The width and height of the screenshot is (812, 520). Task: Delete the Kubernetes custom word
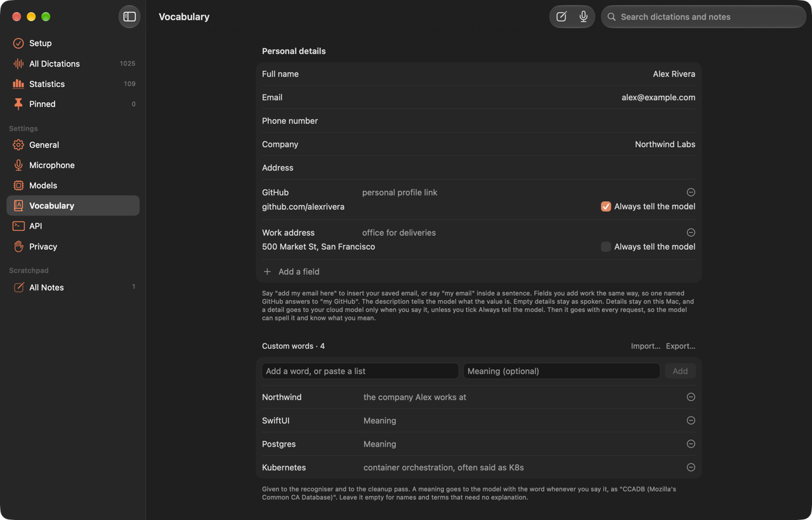(x=691, y=467)
